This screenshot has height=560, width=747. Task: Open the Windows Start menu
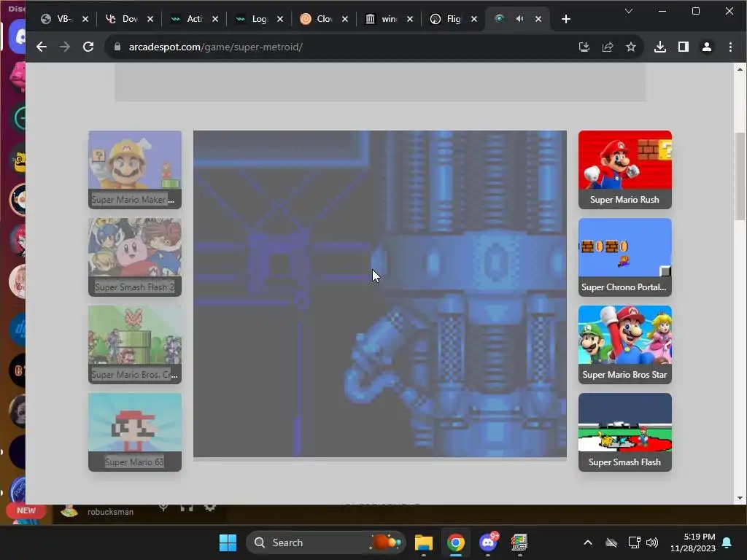coord(228,542)
